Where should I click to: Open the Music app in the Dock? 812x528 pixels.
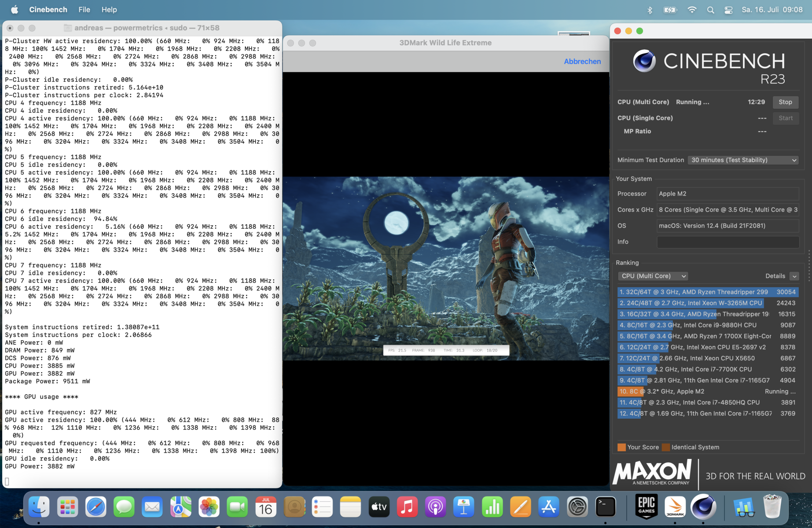[407, 507]
